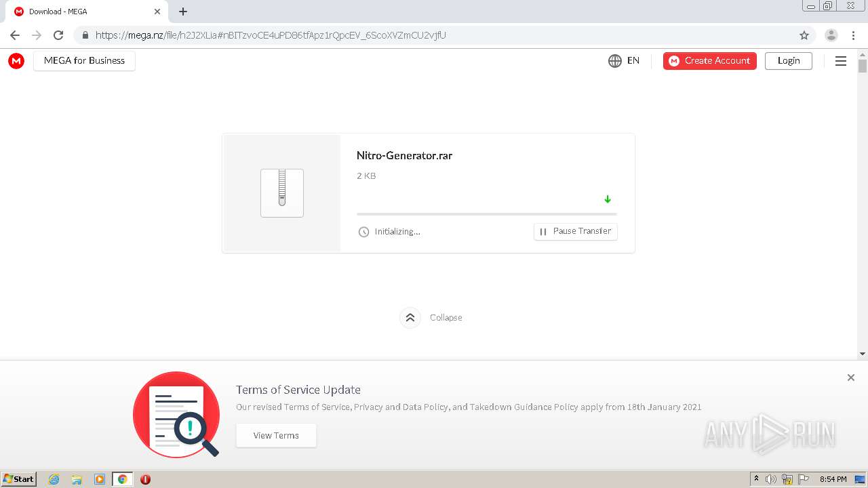This screenshot has height=488, width=868.
Task: Choose the EN language label
Action: (633, 60)
